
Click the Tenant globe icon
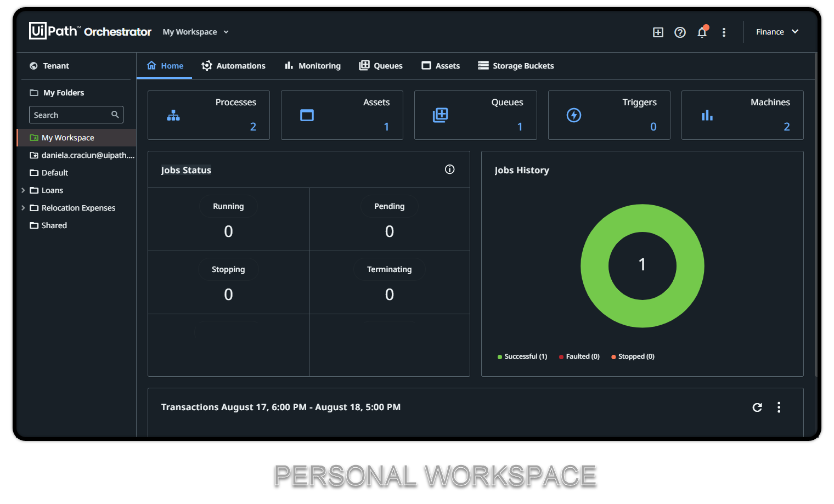pyautogui.click(x=33, y=66)
